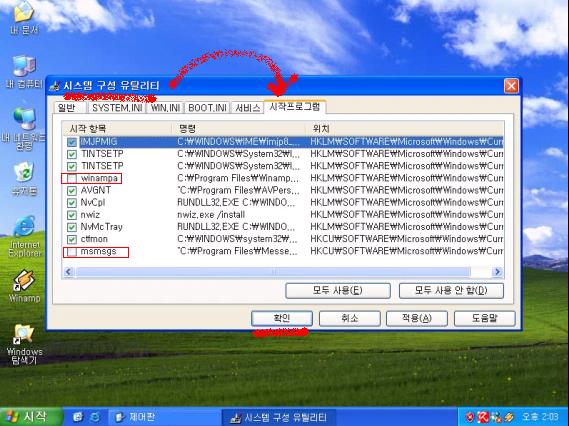
Task: Switch to the BOOT.INI tab
Action: pyautogui.click(x=208, y=108)
